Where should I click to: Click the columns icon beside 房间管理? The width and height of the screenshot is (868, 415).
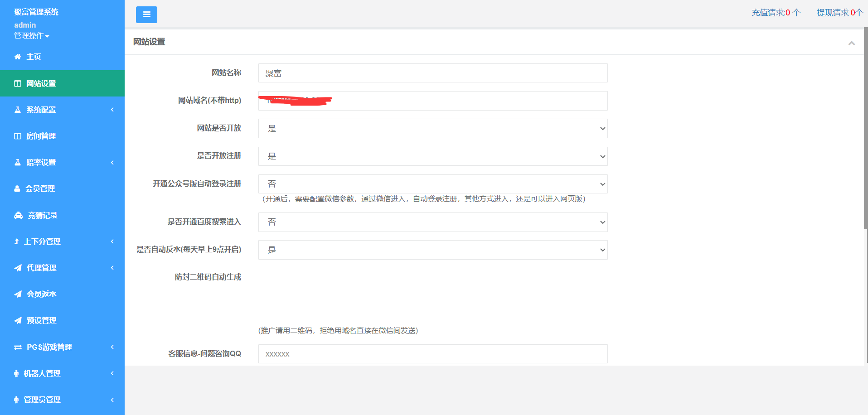click(18, 136)
